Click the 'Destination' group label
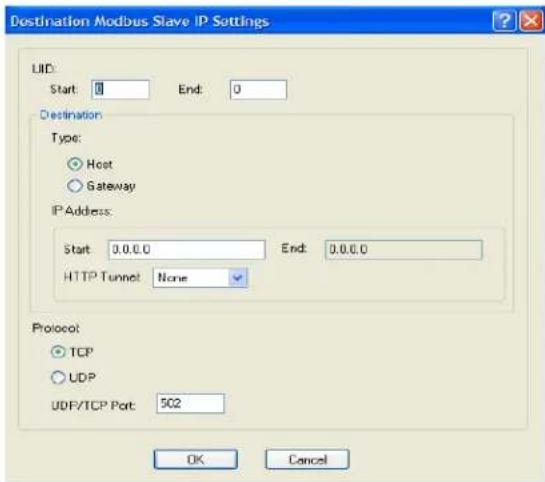The height and width of the screenshot is (482, 545). [x=71, y=115]
